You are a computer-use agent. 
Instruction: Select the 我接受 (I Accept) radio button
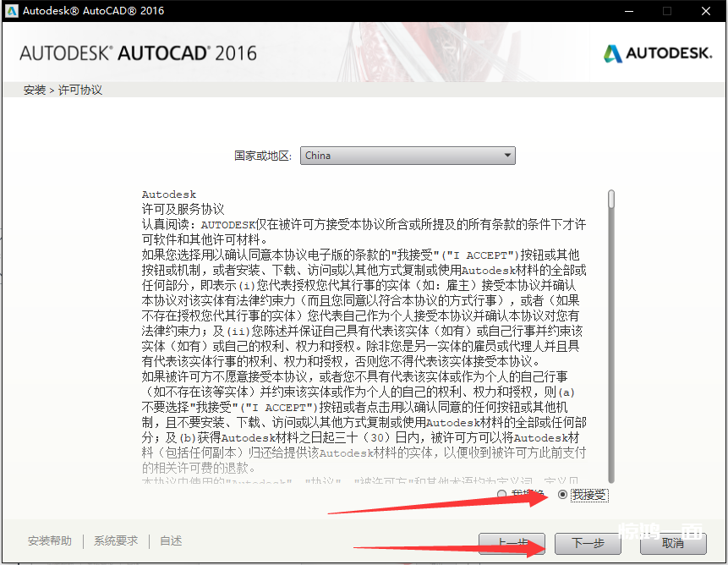(563, 495)
